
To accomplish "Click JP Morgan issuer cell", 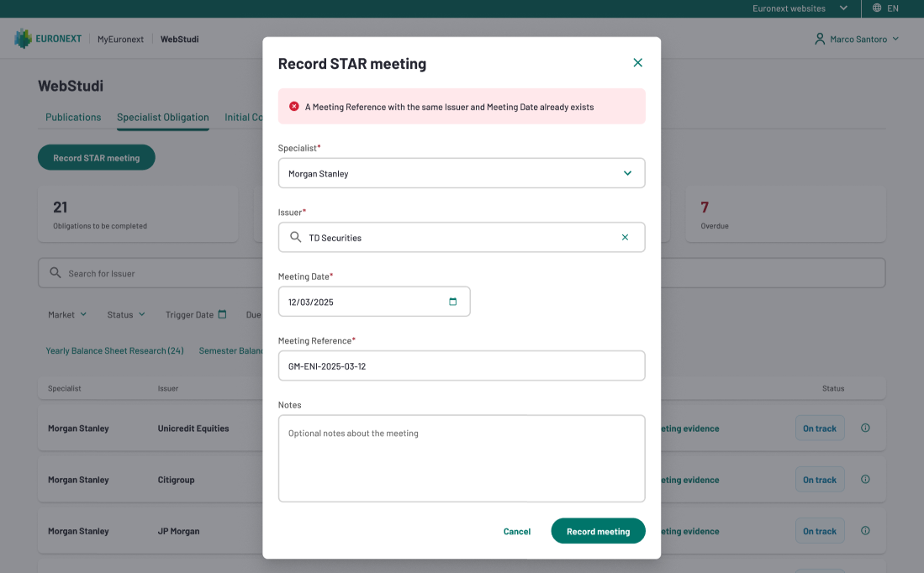I will click(178, 531).
